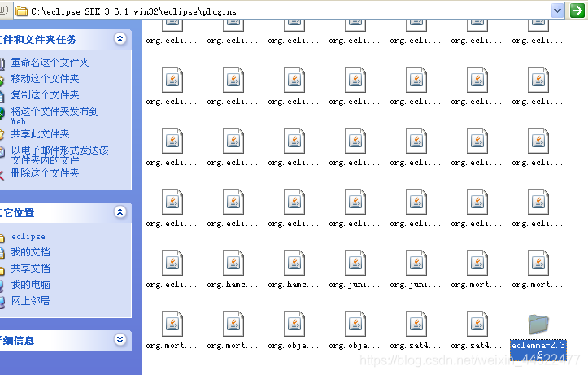This screenshot has width=588, height=375.
Task: Click the green Go arrow button
Action: pyautogui.click(x=577, y=11)
